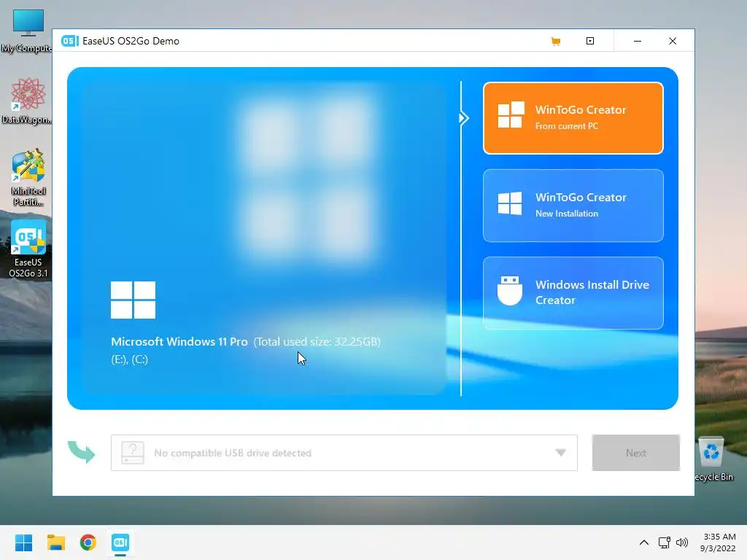Screen dimensions: 747x560
Task: Click Windows logo on New Installation card
Action: click(510, 203)
